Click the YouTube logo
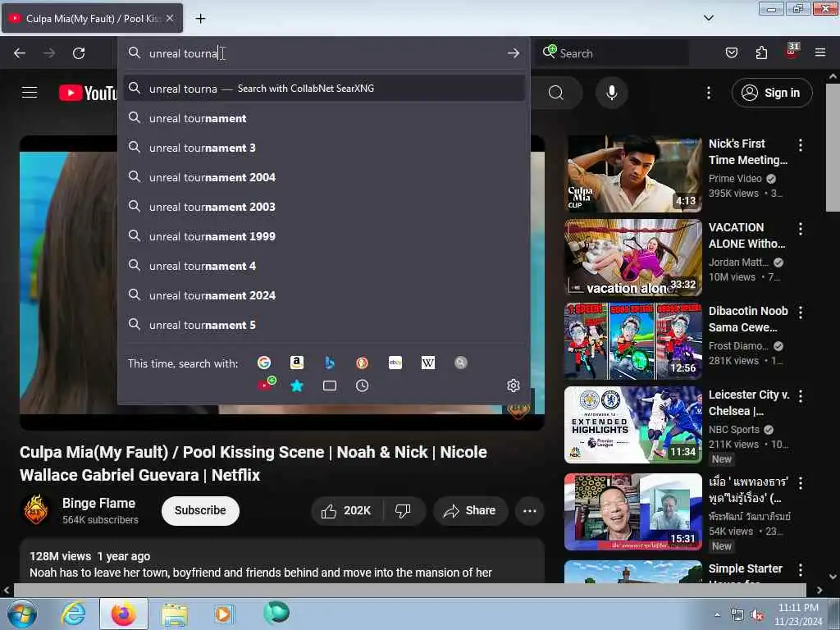 pyautogui.click(x=89, y=93)
